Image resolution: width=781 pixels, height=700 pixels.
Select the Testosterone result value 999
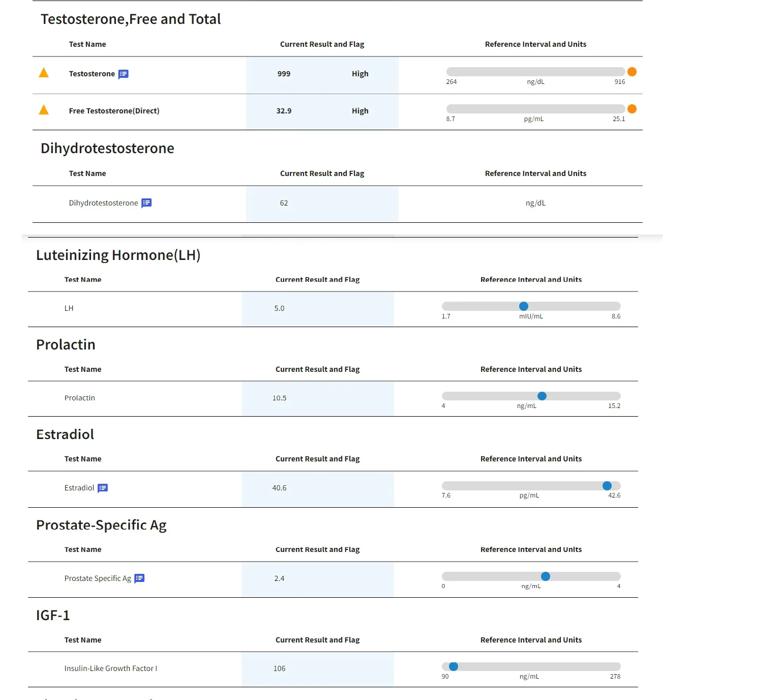pyautogui.click(x=284, y=74)
